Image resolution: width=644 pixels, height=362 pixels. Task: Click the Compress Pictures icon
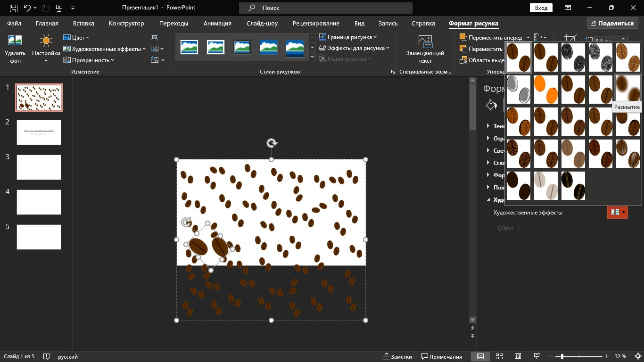tap(155, 37)
